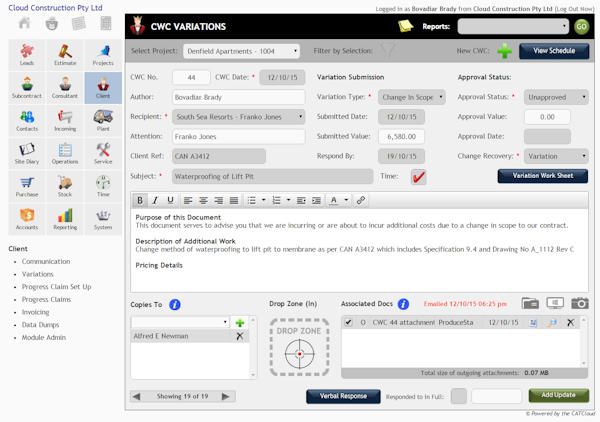Open the Select Project dropdown
This screenshot has height=422, width=600.
click(x=241, y=51)
